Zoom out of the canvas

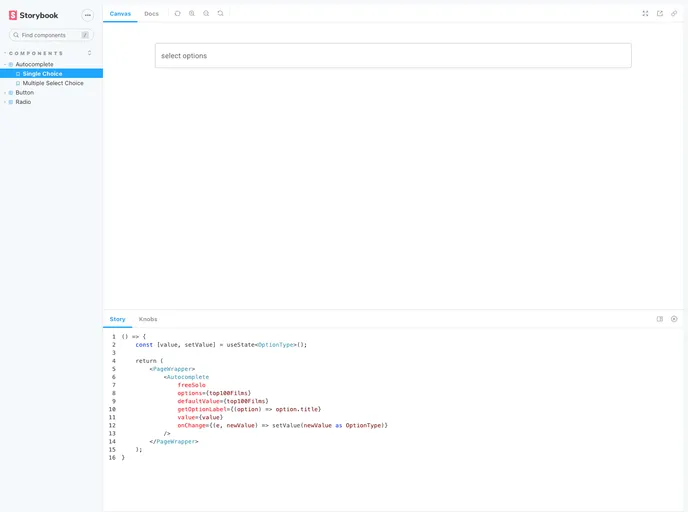pos(206,14)
